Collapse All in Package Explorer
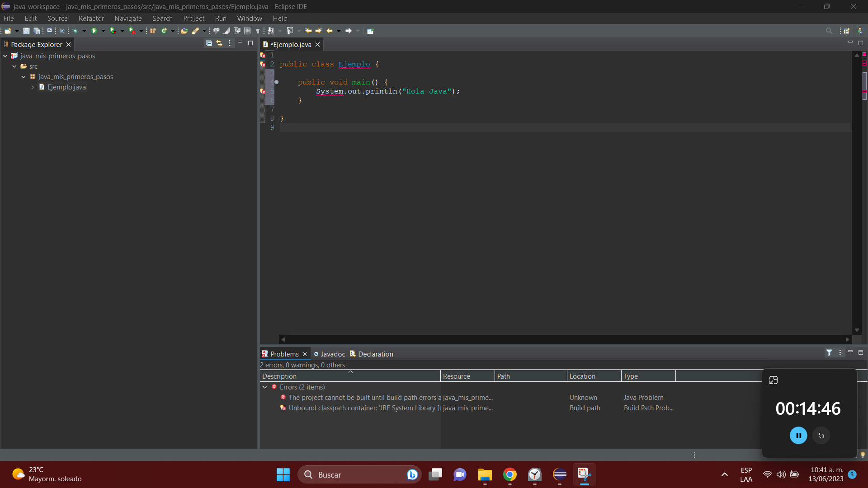This screenshot has height=488, width=868. click(x=209, y=43)
